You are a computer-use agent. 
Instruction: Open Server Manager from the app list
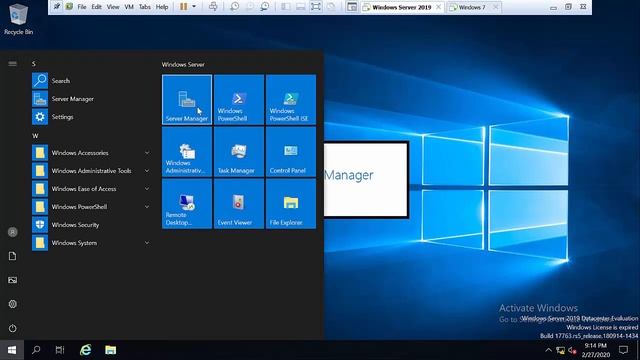coord(91,99)
